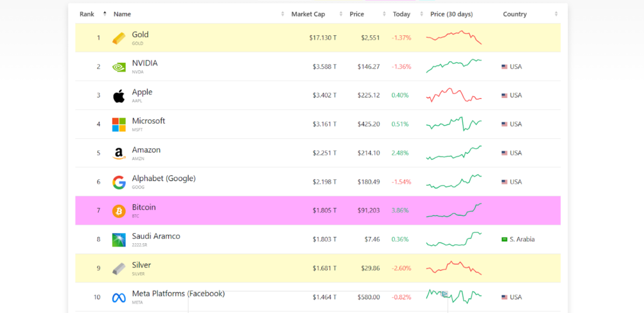Click NVIDIA's 30-day price chart

[x=454, y=65]
